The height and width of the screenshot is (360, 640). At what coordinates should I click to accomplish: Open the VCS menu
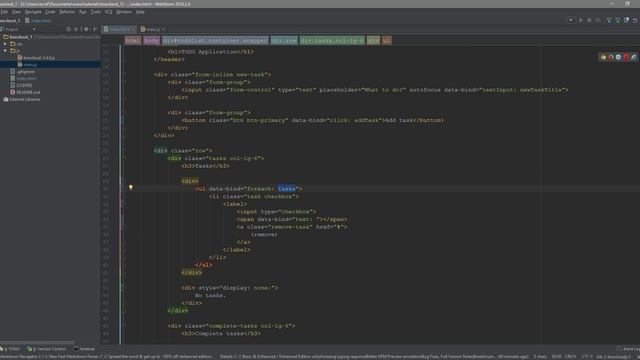[109, 12]
